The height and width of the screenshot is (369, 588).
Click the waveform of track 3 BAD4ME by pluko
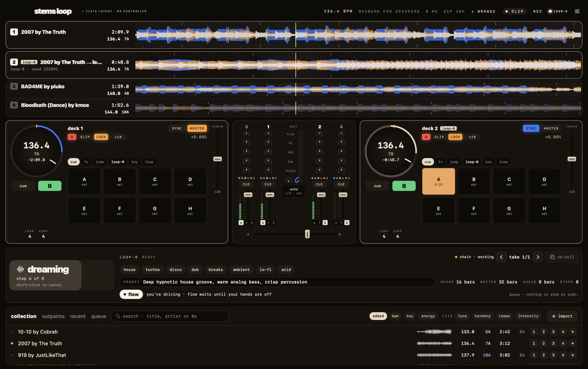point(358,89)
